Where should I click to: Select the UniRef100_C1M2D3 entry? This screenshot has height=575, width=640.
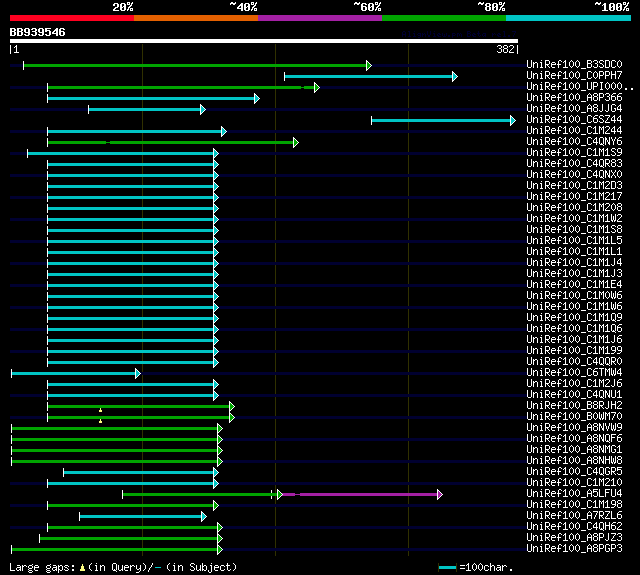tap(574, 186)
